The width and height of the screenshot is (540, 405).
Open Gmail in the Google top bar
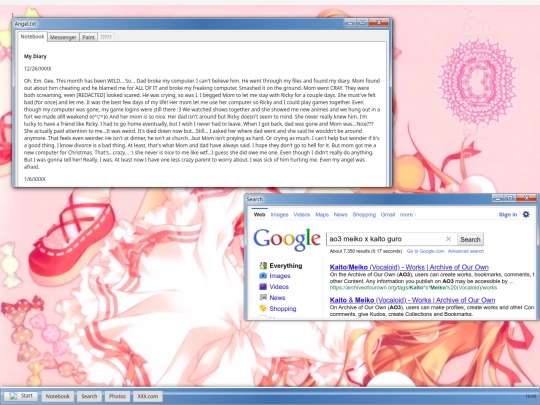pos(388,215)
